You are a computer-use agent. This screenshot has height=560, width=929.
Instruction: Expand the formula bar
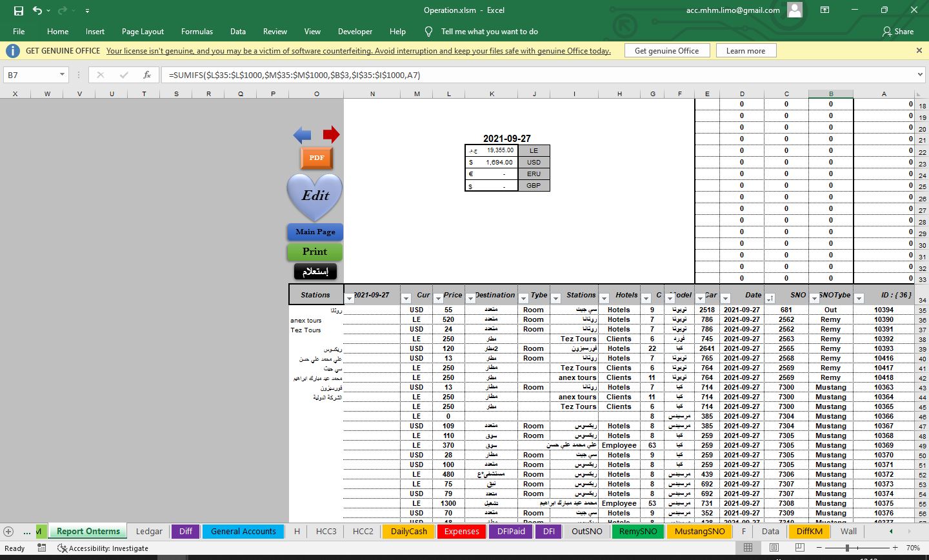(x=920, y=75)
